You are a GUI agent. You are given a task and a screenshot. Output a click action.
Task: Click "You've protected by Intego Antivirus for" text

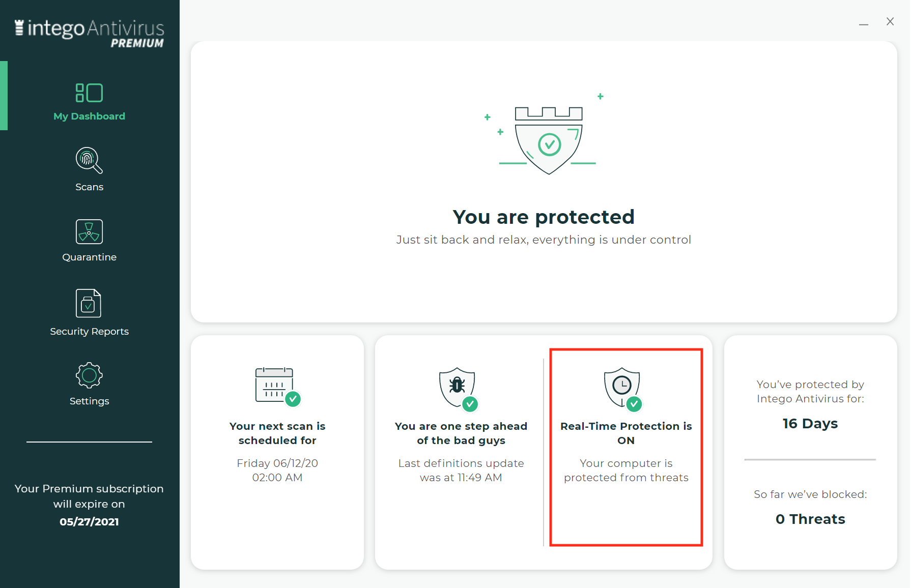click(810, 391)
